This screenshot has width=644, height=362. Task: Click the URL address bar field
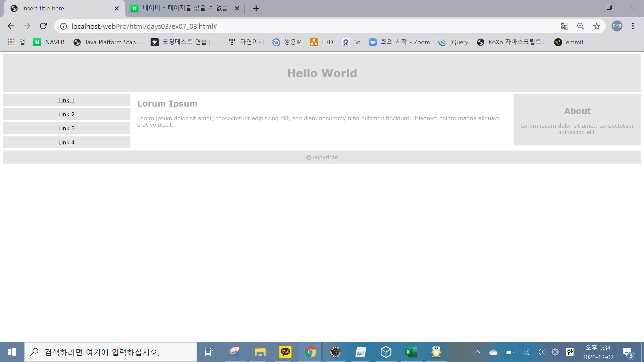[x=302, y=26]
